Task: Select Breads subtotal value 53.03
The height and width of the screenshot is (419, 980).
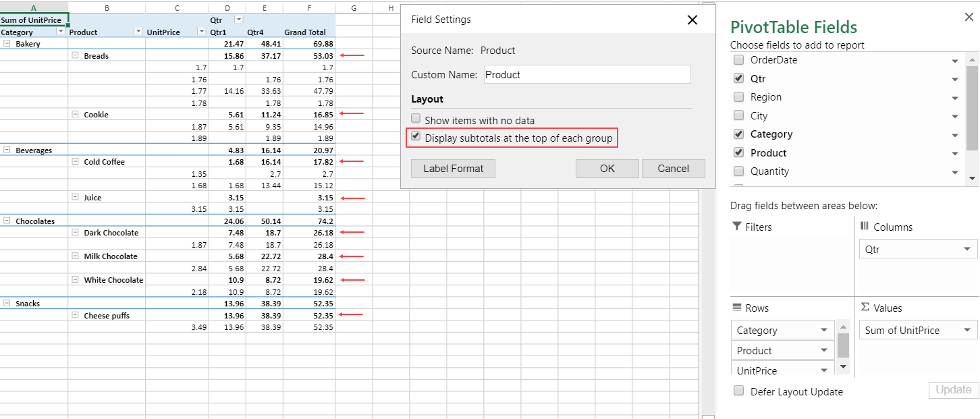Action: pyautogui.click(x=309, y=56)
